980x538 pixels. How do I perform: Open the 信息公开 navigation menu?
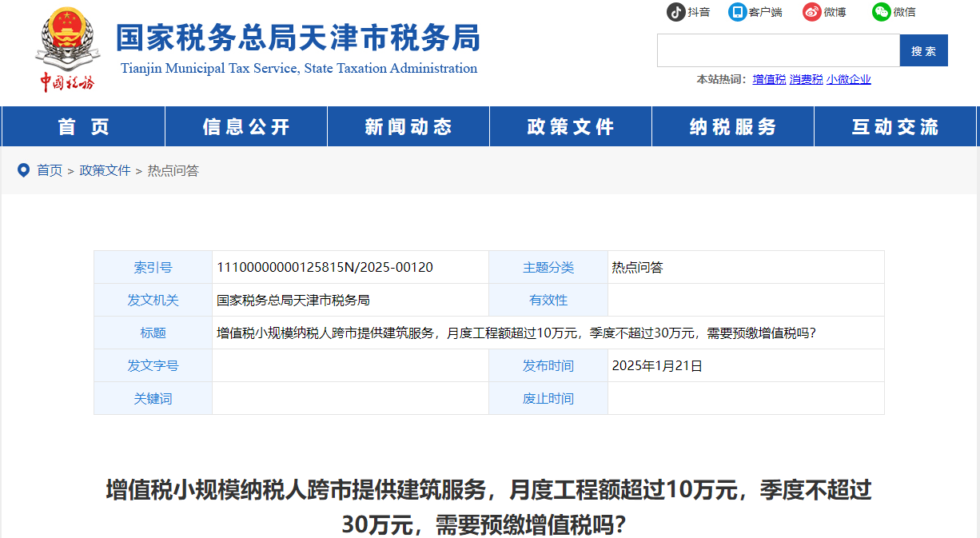[x=246, y=126]
